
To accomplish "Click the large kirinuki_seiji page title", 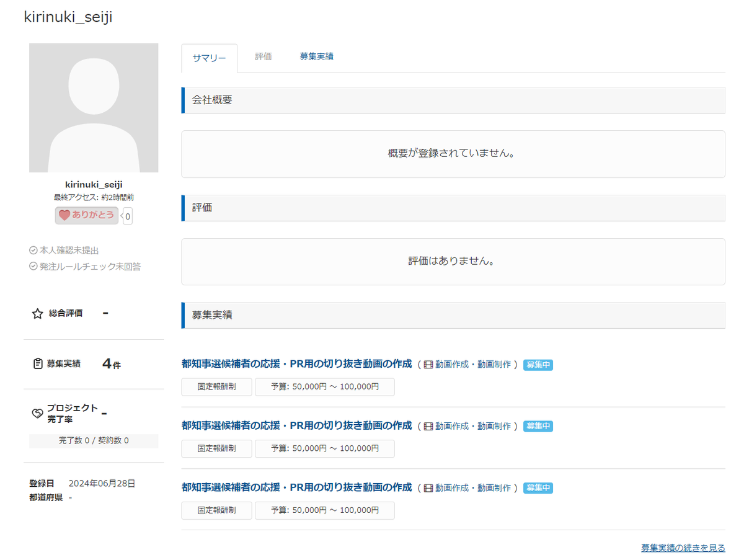I will pos(68,17).
